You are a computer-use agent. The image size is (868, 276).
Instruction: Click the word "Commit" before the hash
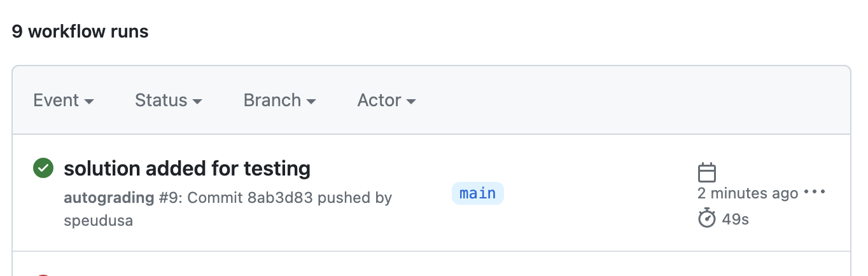tap(215, 198)
